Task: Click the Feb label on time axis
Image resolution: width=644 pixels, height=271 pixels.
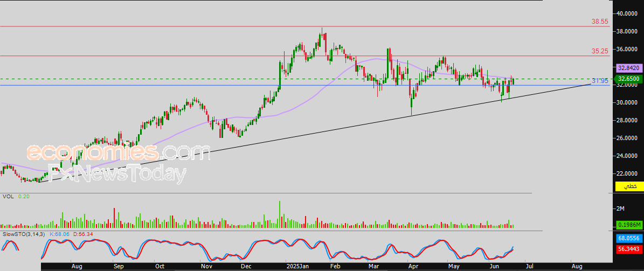Action: (x=335, y=267)
